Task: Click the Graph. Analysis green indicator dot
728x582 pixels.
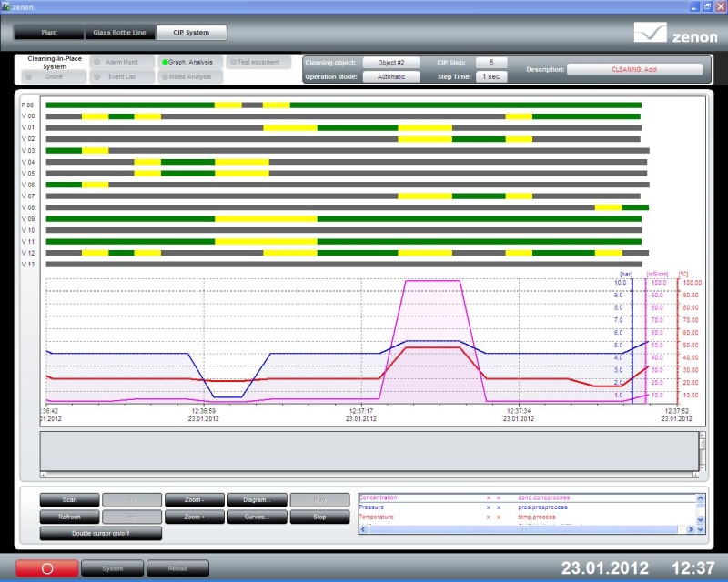Action: tap(165, 63)
